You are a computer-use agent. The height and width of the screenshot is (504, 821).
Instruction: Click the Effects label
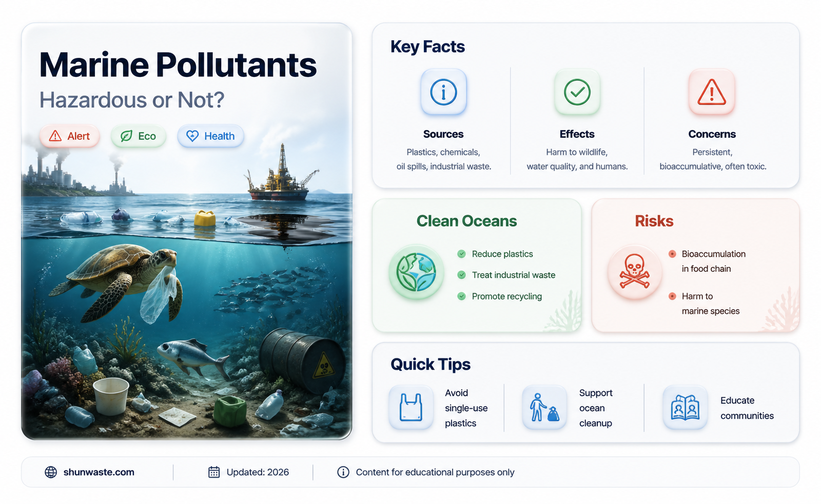pyautogui.click(x=577, y=134)
